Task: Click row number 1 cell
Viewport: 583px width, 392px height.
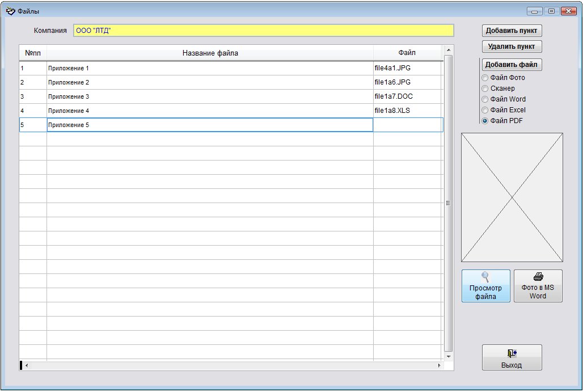Action: (33, 69)
